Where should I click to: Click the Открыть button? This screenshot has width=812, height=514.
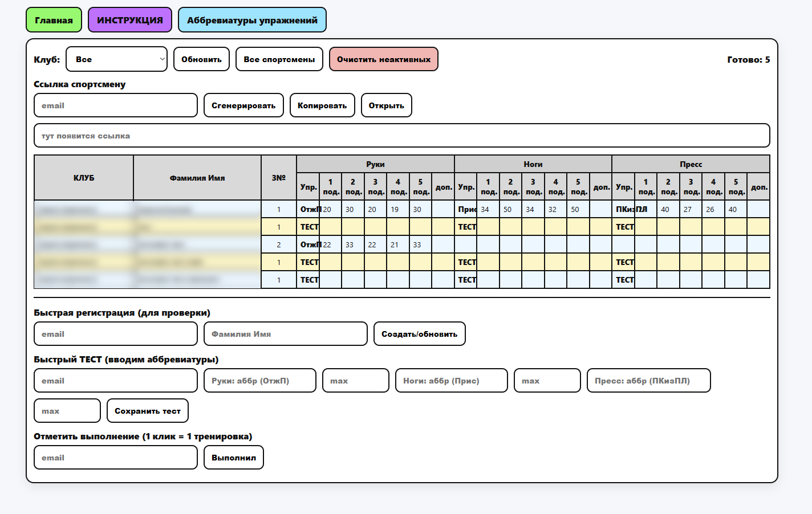tap(386, 105)
